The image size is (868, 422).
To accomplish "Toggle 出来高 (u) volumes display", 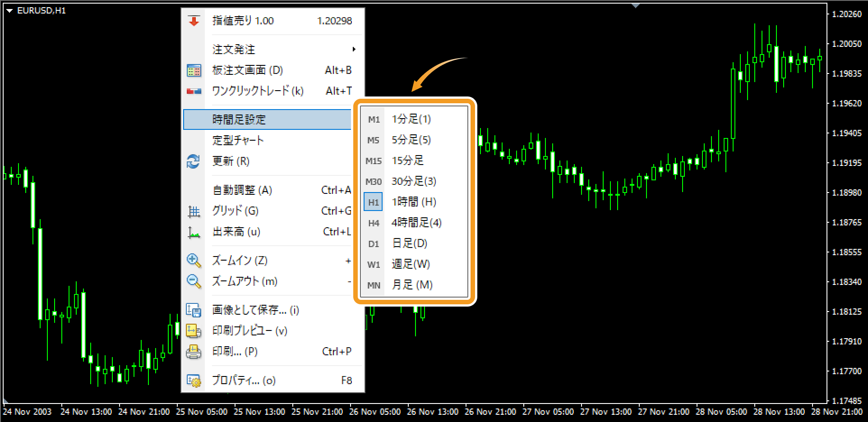I will 267,232.
